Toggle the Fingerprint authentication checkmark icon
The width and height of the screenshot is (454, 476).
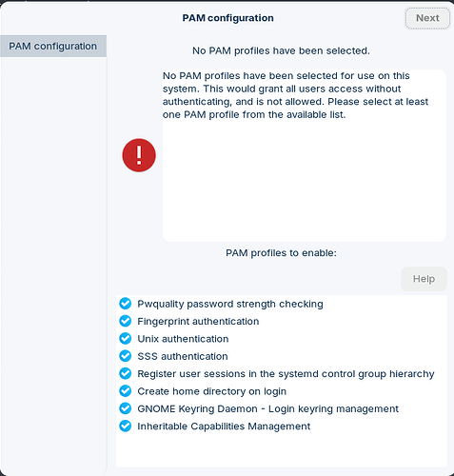tap(126, 321)
